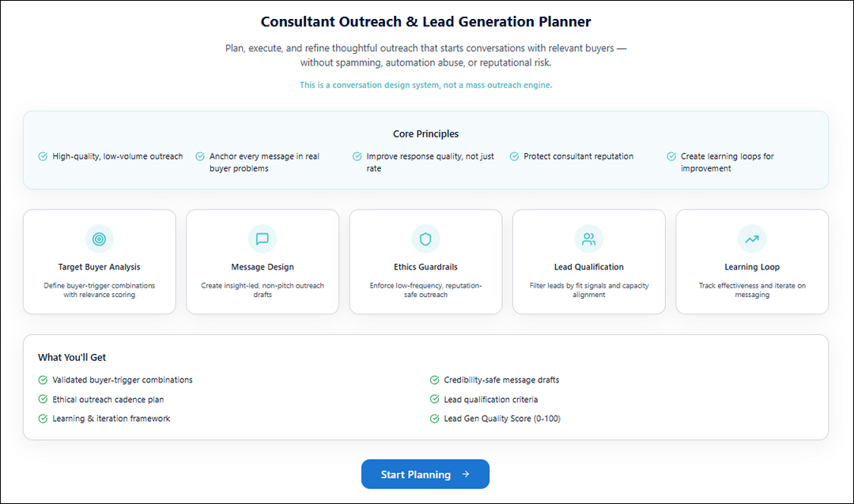Open the Ethics Guardrails card title

(425, 267)
